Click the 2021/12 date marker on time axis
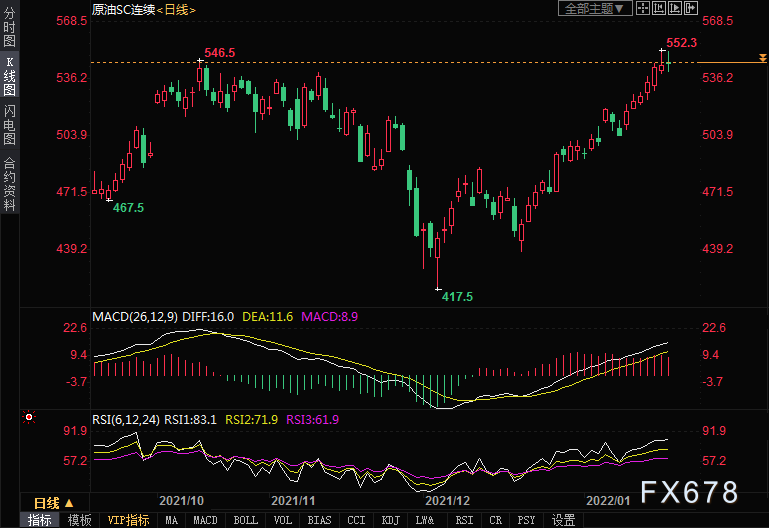Viewport: 769px width, 528px height. pyautogui.click(x=447, y=501)
